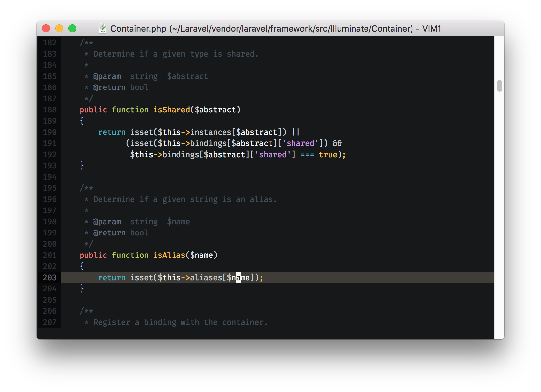541x392 pixels.
Task: Click '$name' parameter on line 201
Action: click(201, 255)
